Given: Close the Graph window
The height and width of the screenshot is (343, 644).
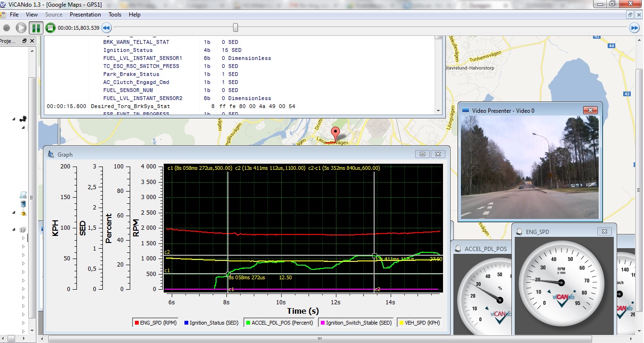Looking at the screenshot, I should click(x=438, y=154).
